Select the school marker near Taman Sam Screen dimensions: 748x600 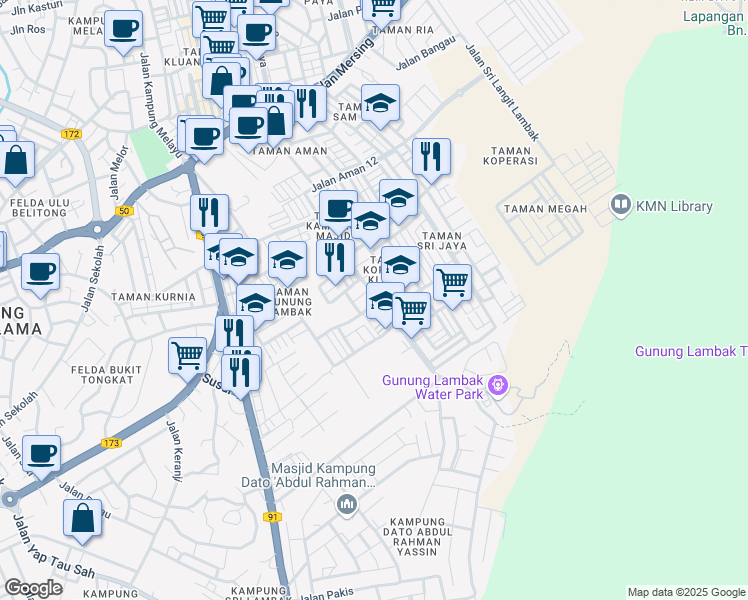click(x=380, y=103)
